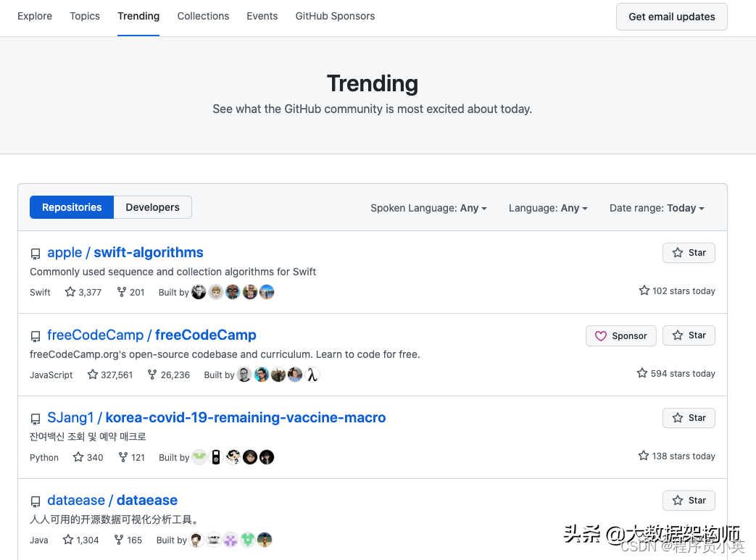Click last contributor avatar of dataease
Screen dimensions: 756x560
(265, 540)
